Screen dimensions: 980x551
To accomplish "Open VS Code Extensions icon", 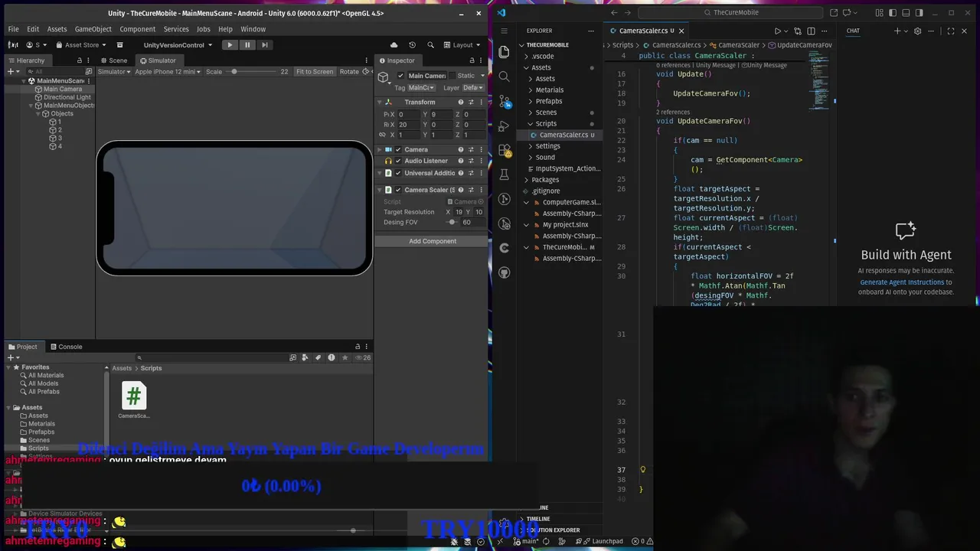I will (x=504, y=150).
